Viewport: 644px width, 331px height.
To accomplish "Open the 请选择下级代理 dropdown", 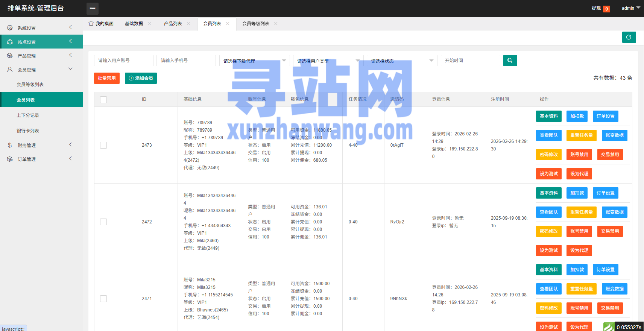I will point(254,61).
